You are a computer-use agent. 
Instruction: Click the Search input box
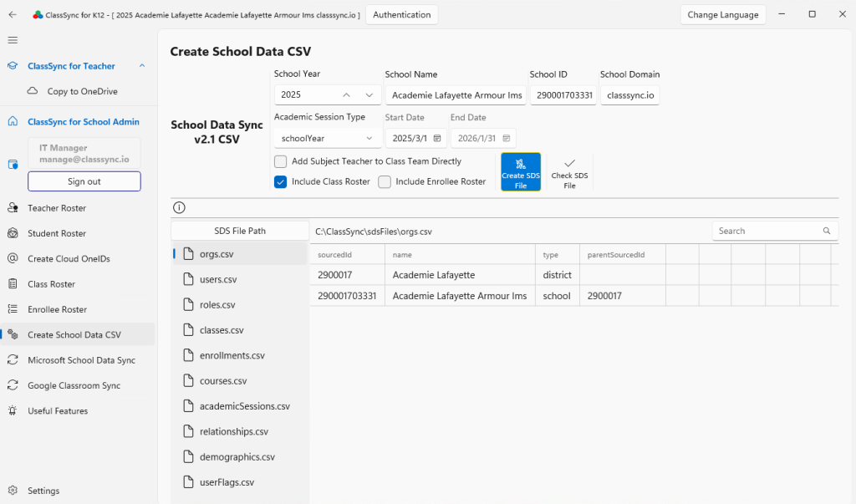tap(775, 231)
